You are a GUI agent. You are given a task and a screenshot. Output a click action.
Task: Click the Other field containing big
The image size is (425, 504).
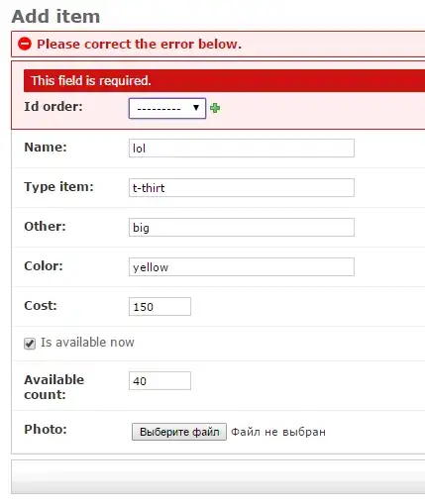click(x=242, y=227)
